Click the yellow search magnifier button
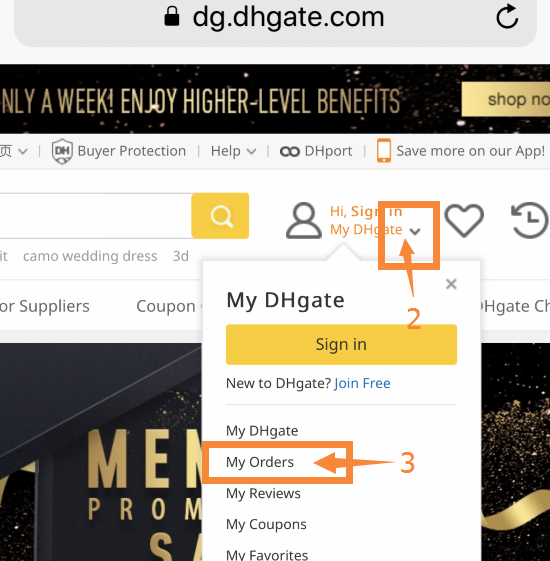 [220, 216]
